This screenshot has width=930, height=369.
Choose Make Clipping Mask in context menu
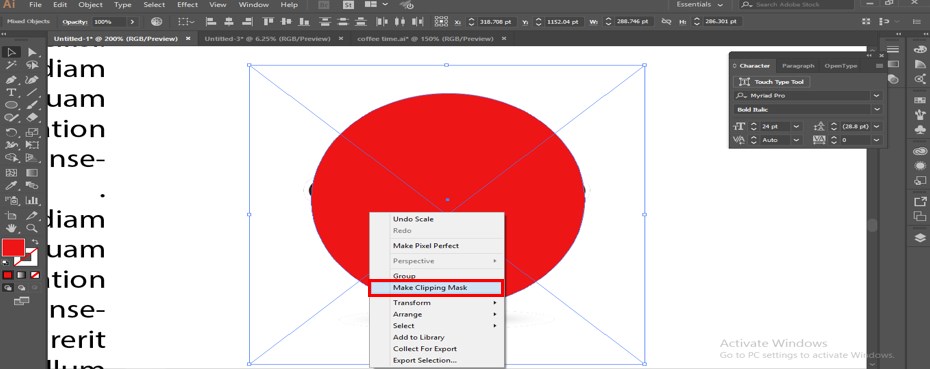(x=436, y=288)
